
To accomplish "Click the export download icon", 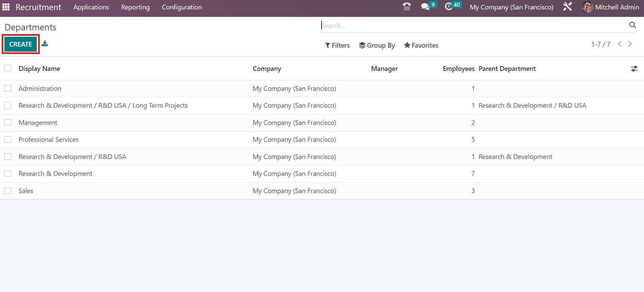I will (45, 44).
